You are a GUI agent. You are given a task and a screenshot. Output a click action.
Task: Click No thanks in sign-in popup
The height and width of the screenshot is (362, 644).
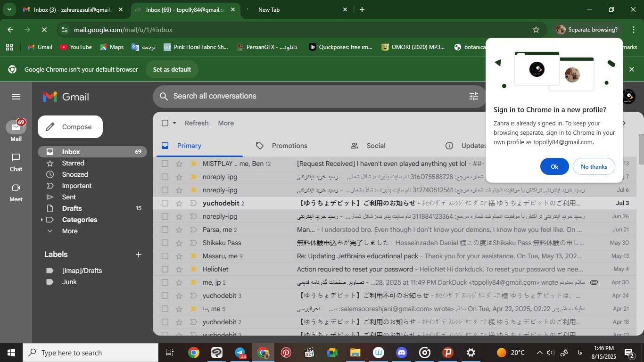(x=594, y=166)
